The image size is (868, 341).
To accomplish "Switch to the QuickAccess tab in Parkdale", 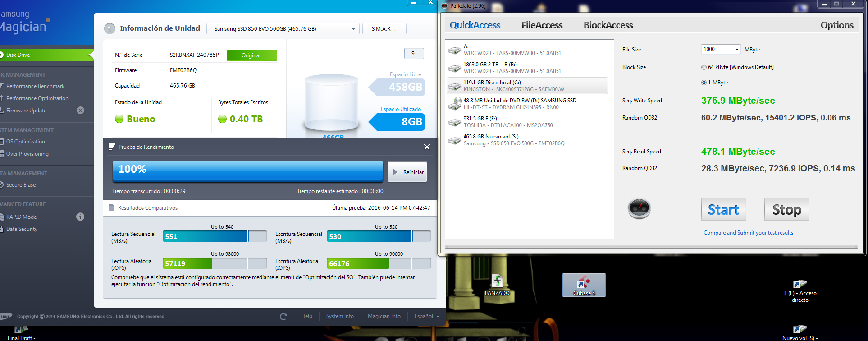I will 475,25.
